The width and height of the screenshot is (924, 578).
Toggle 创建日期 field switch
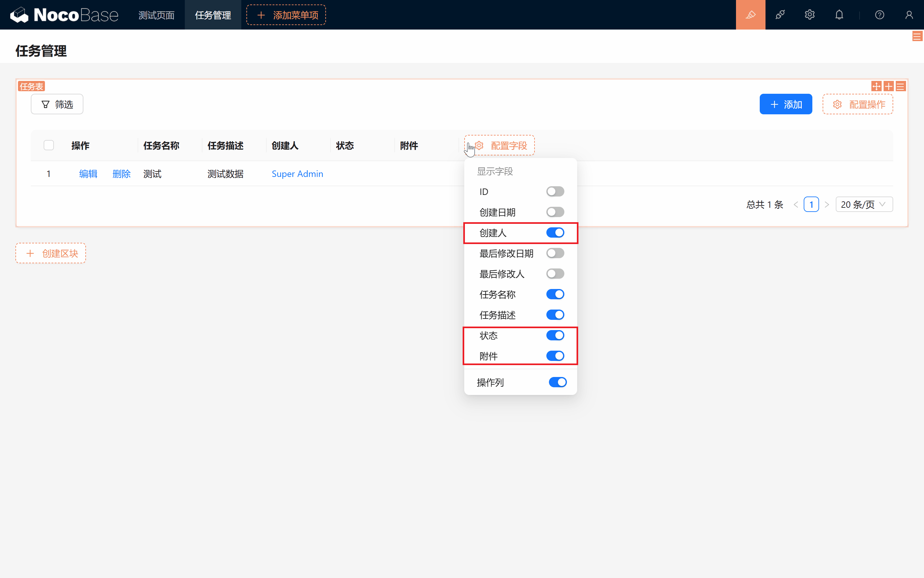(555, 212)
